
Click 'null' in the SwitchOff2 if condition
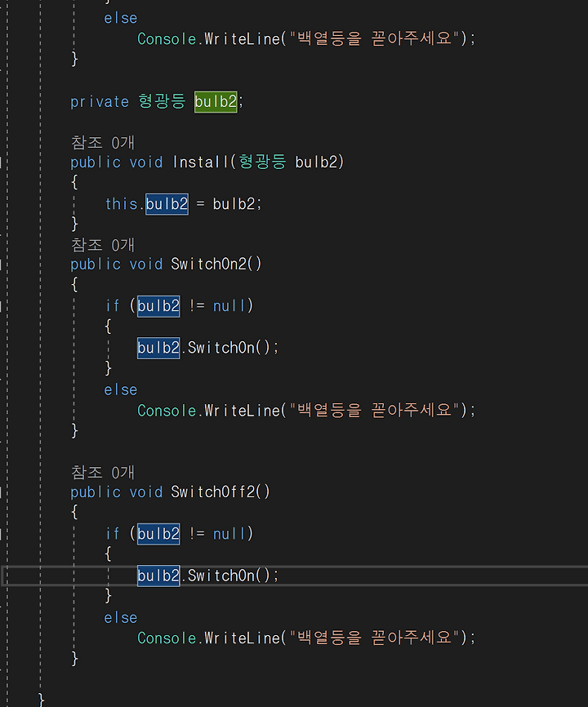click(x=229, y=534)
